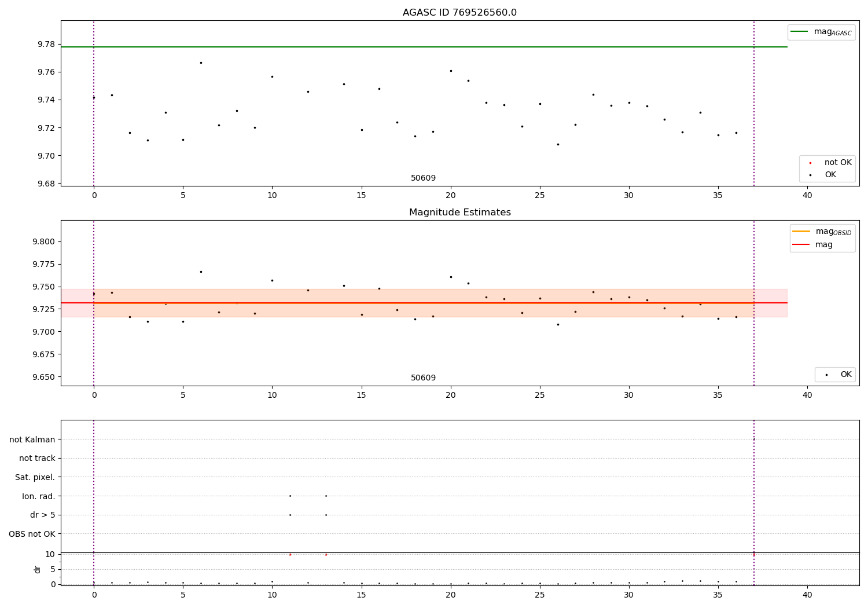The height and width of the screenshot is (608, 868).
Task: Click the x-axis tick label 20 in top plot
Action: pyautogui.click(x=451, y=196)
